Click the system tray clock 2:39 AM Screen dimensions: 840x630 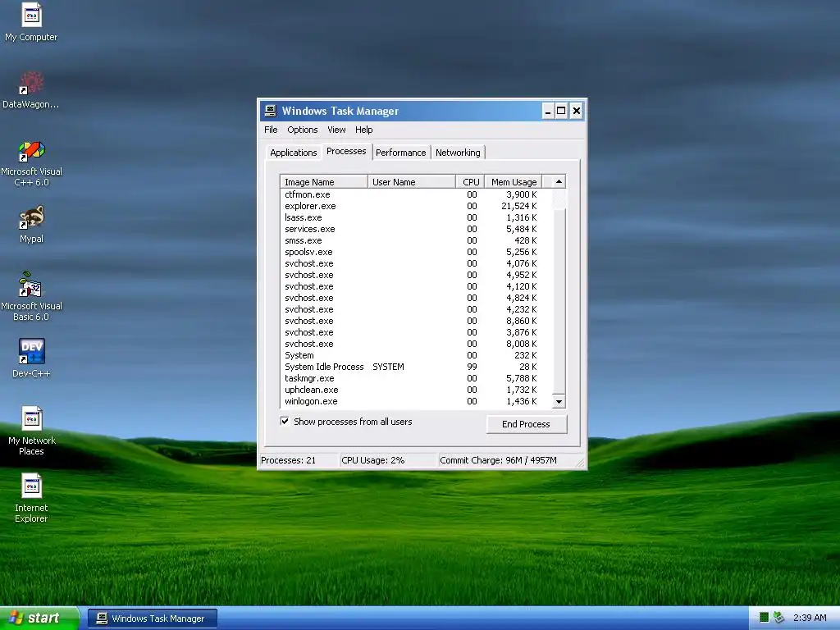click(x=810, y=618)
